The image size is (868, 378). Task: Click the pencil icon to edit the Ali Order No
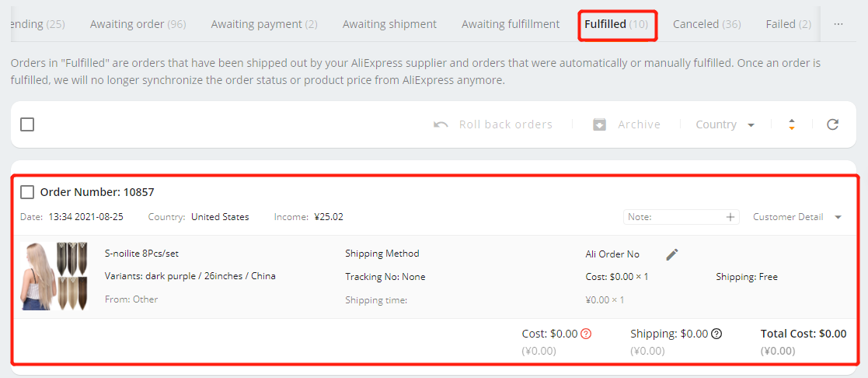pyautogui.click(x=672, y=254)
